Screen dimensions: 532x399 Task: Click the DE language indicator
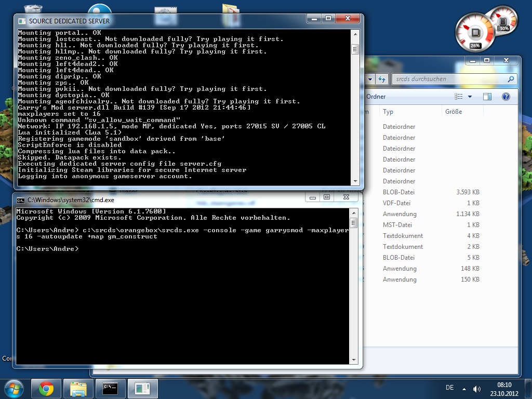point(449,388)
